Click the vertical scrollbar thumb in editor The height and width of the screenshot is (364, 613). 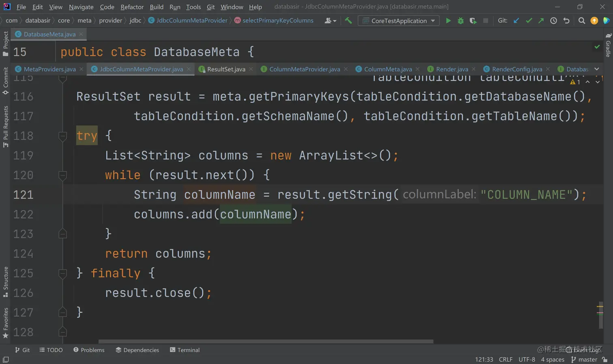[601, 315]
